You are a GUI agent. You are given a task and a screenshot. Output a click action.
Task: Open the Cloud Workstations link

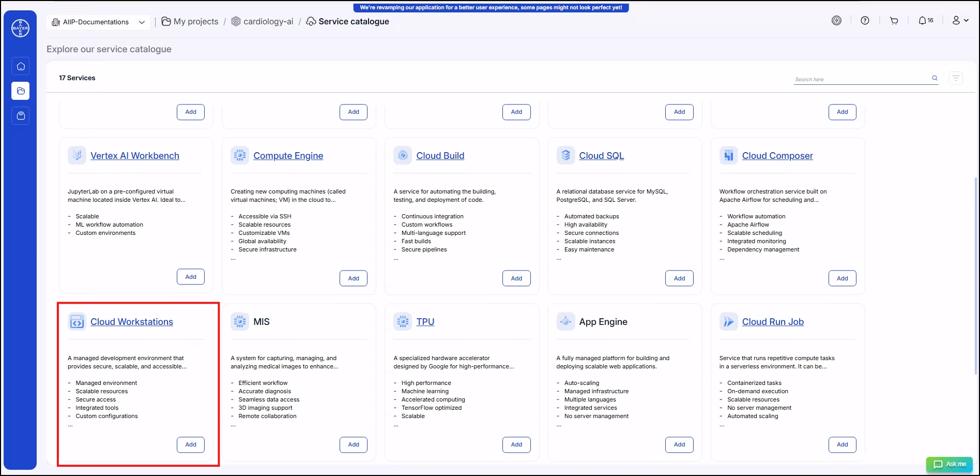tap(132, 322)
